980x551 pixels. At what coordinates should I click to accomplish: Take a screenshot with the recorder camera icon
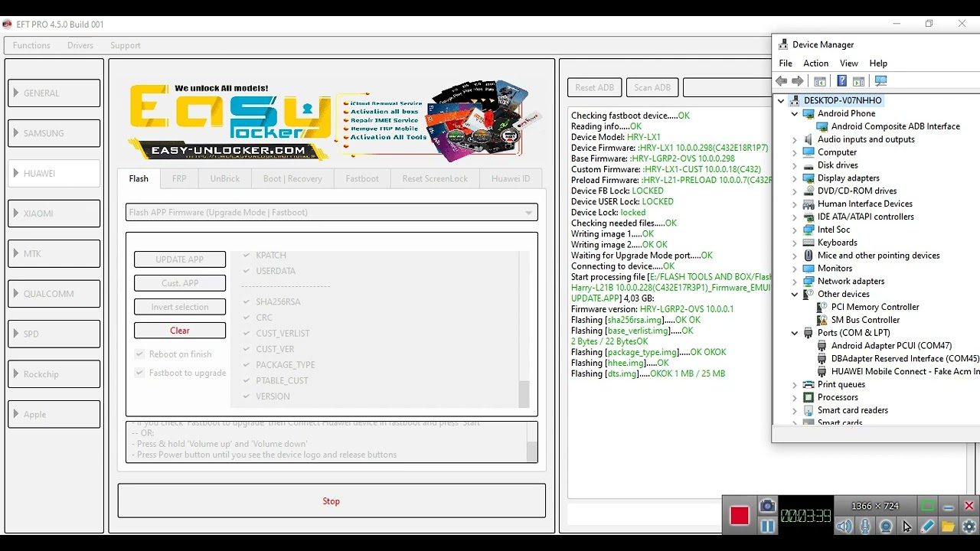pyautogui.click(x=767, y=507)
